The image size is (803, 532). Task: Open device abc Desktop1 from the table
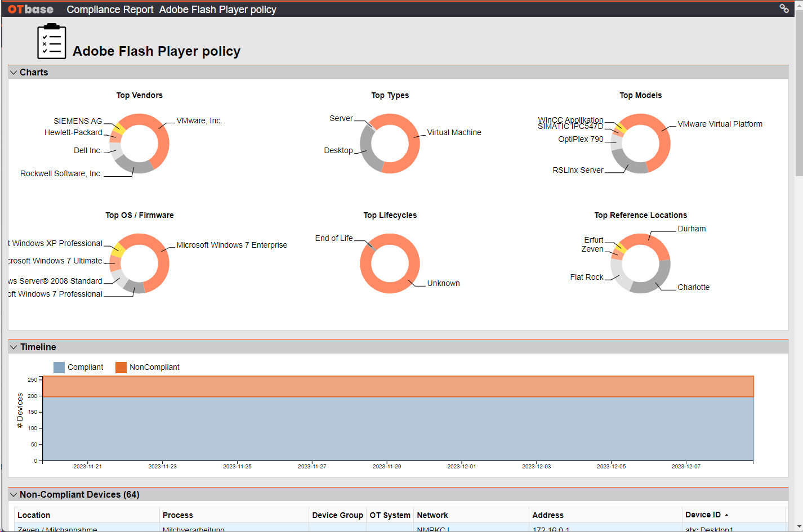(x=708, y=529)
